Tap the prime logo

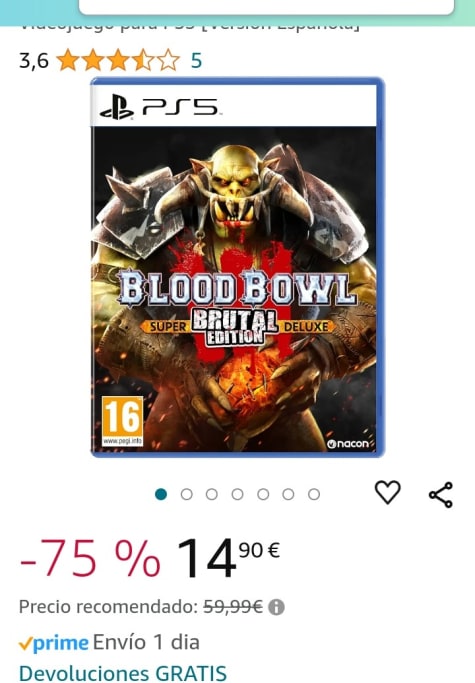pos(54,643)
